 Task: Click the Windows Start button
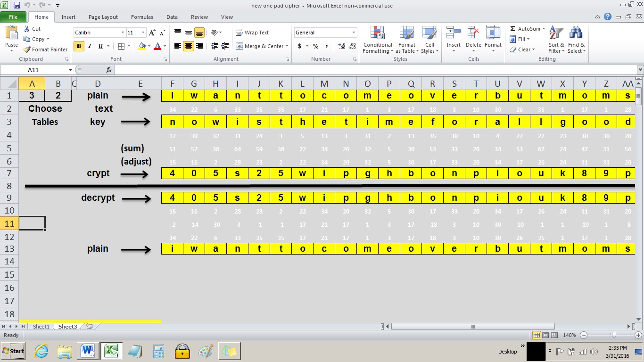13,351
